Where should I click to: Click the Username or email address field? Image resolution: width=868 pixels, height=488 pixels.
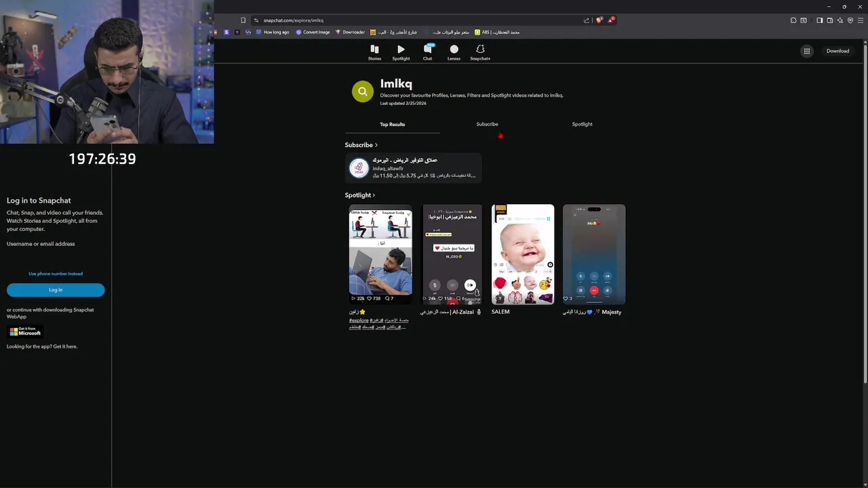pos(56,258)
